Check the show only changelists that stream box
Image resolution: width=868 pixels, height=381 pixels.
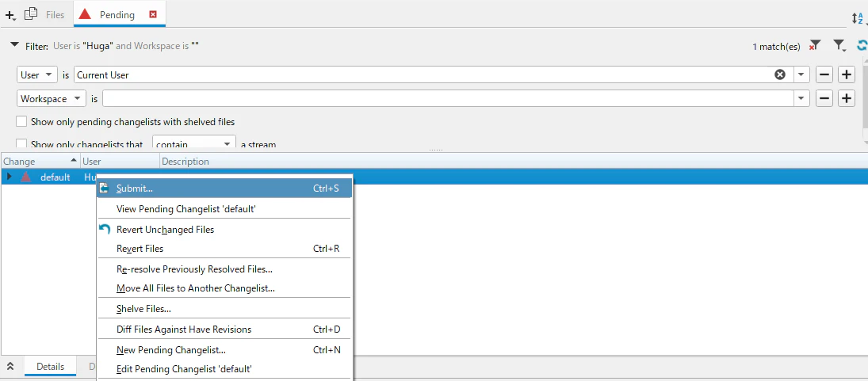21,144
